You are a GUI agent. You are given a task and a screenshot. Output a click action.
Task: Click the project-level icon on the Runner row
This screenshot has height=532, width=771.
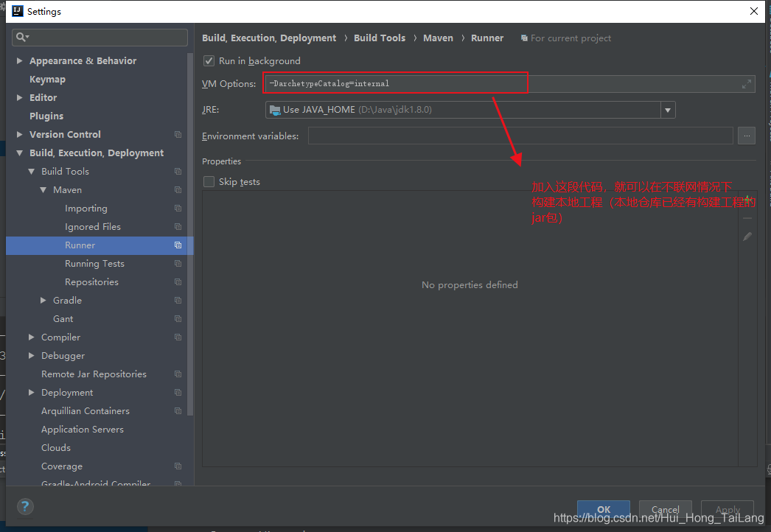(x=178, y=245)
